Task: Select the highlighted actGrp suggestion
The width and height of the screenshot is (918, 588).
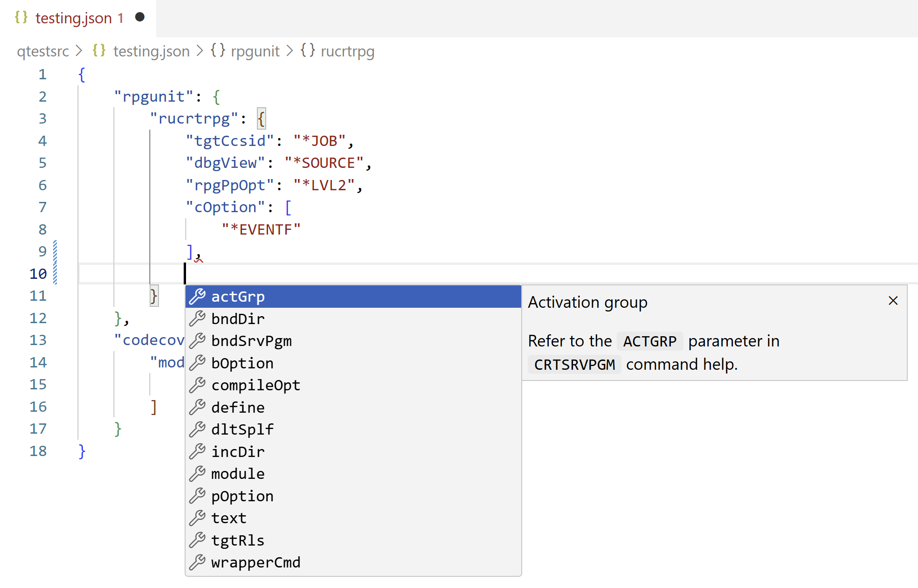Action: [238, 297]
